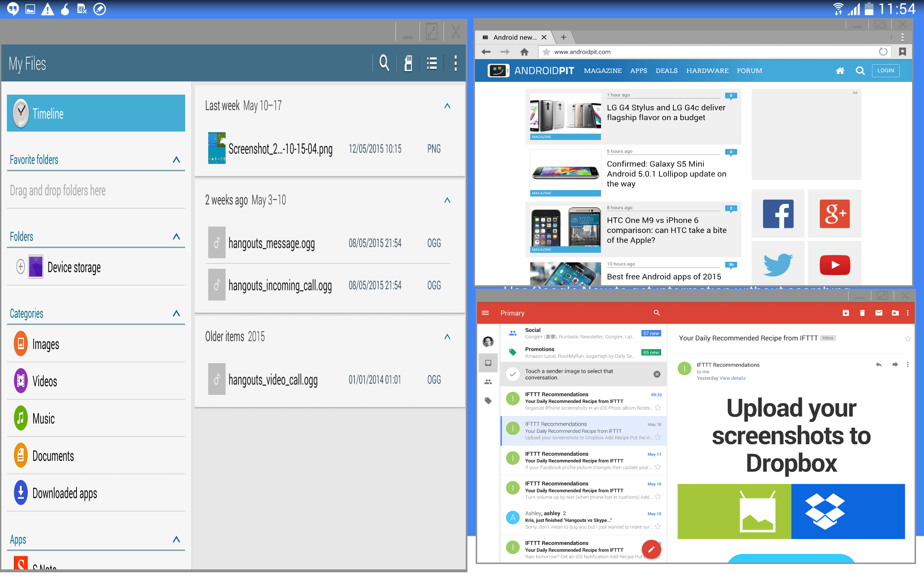Open 'View details' in the email header
924x577 pixels.
point(732,378)
